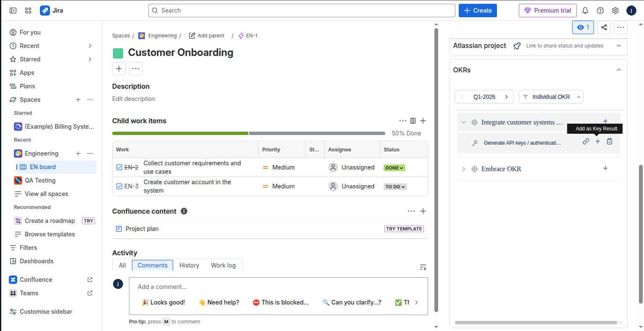The height and width of the screenshot is (331, 644).
Task: Expand the Starred menu chevron
Action: pos(90,59)
